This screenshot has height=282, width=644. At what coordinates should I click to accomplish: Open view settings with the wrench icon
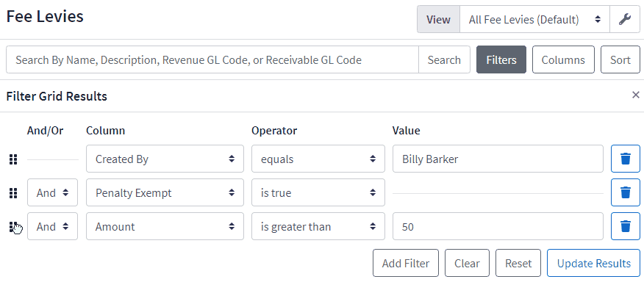point(625,19)
